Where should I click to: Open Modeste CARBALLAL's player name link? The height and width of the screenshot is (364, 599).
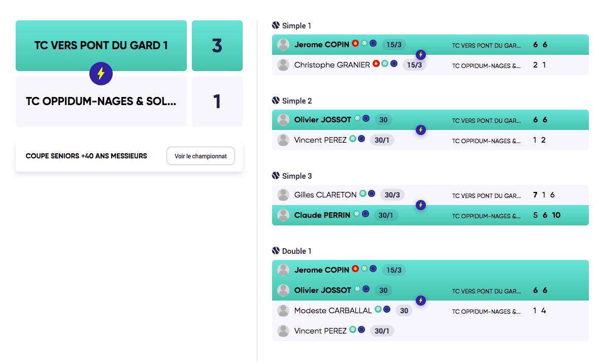coord(333,311)
